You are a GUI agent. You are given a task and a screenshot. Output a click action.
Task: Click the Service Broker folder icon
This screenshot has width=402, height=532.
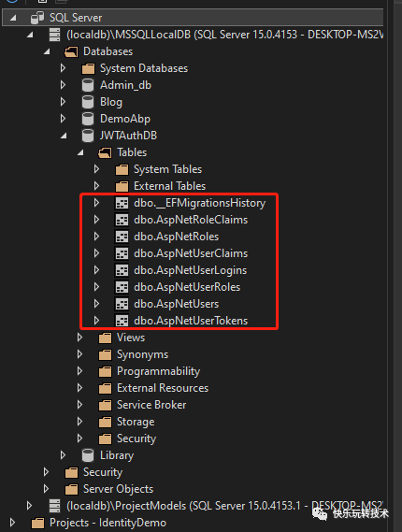[105, 405]
